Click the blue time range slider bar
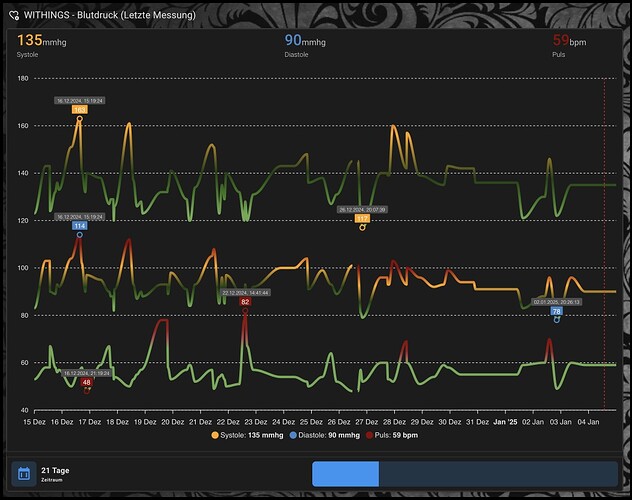The width and height of the screenshot is (632, 500). [x=345, y=474]
